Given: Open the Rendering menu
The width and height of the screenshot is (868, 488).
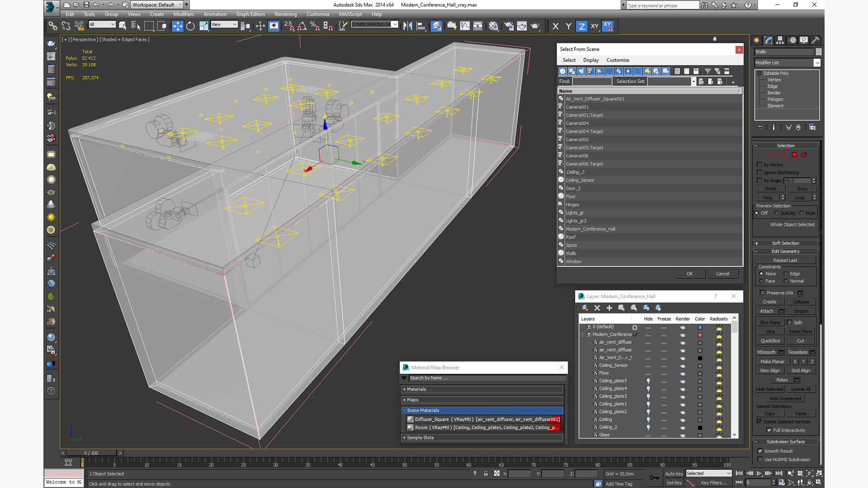Looking at the screenshot, I should (286, 14).
